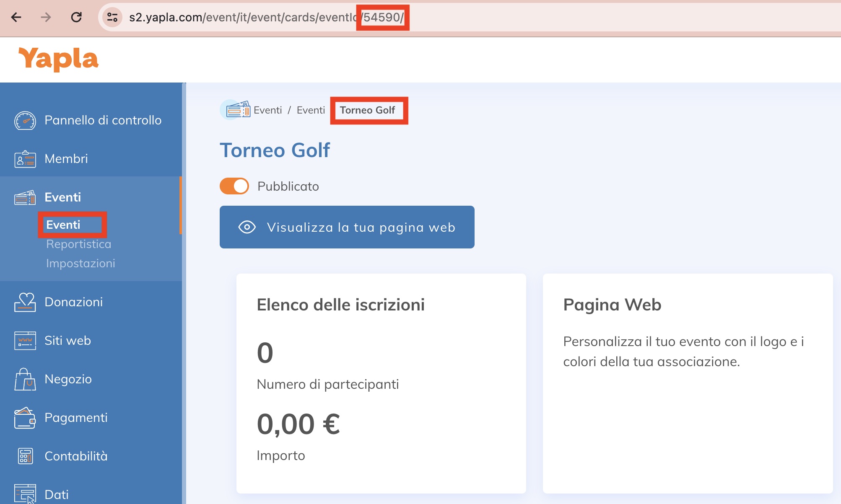Select the Eventi main sidebar heading

coord(63,197)
